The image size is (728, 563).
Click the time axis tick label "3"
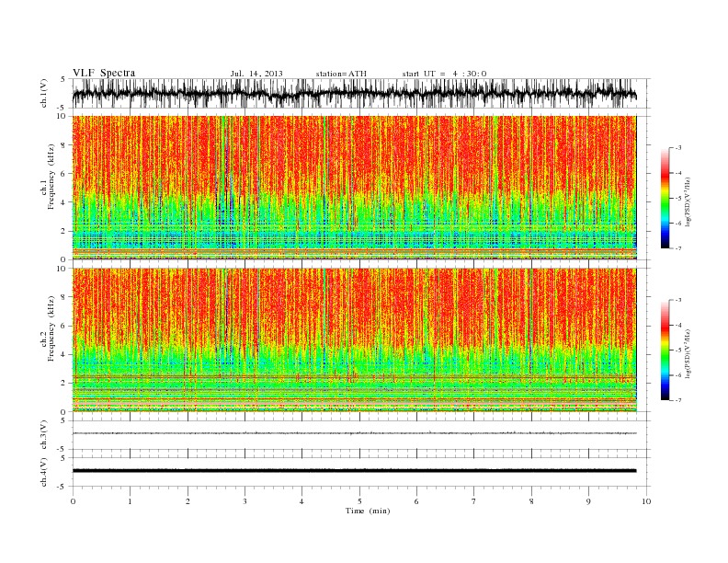pyautogui.click(x=245, y=501)
